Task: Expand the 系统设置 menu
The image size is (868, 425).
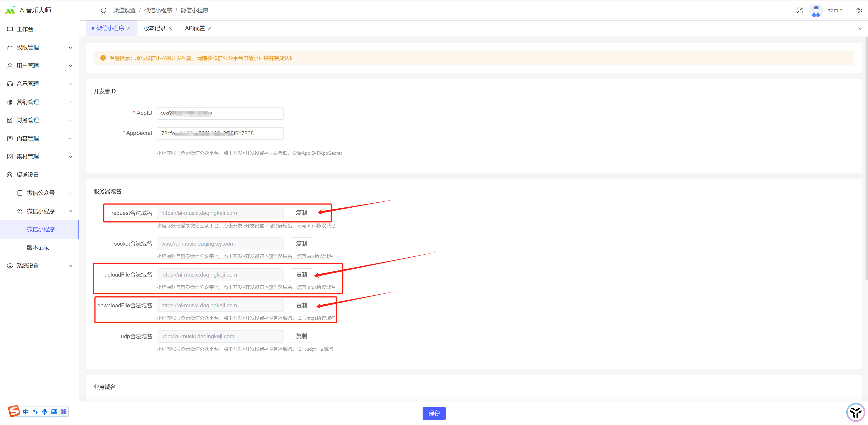Action: click(x=70, y=266)
